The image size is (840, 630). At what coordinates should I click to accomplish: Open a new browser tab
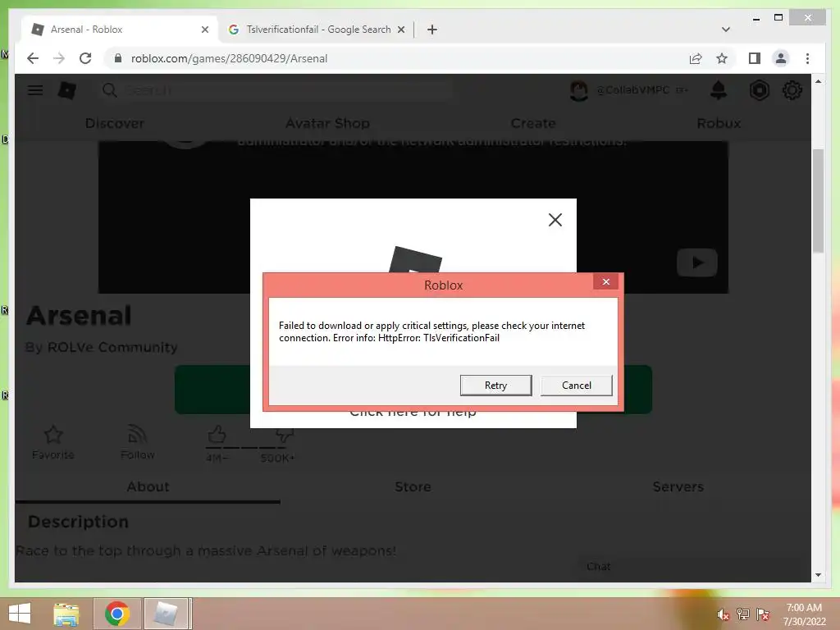tap(431, 30)
